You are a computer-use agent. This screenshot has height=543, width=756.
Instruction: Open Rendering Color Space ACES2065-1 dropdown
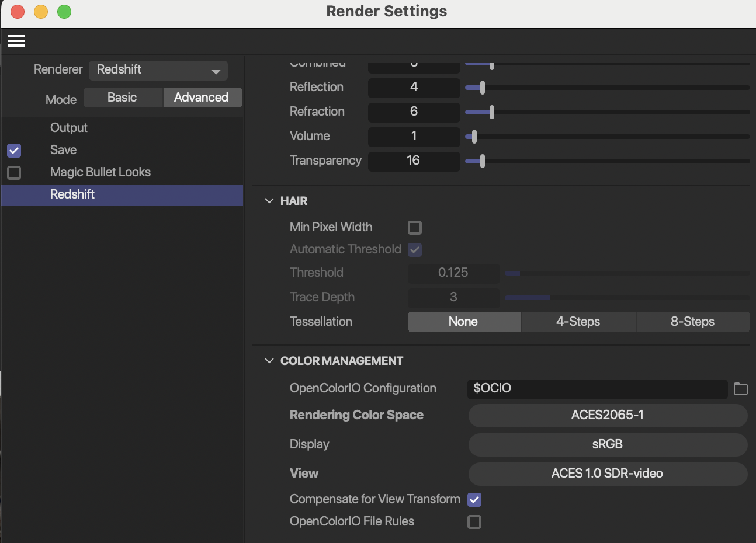608,416
